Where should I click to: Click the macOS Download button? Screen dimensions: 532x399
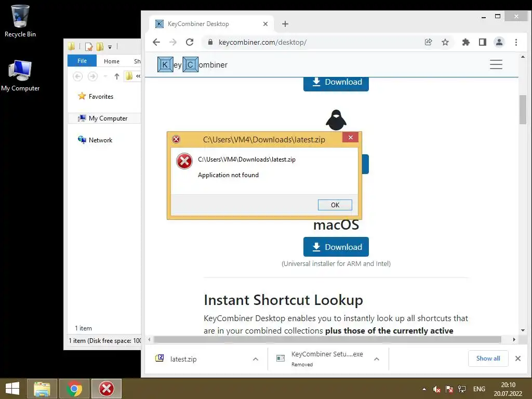[x=336, y=247]
